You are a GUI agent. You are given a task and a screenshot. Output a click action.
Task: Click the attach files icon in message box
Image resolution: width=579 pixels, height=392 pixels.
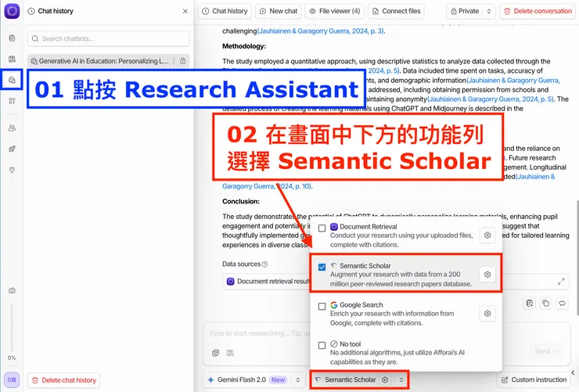[x=216, y=353]
